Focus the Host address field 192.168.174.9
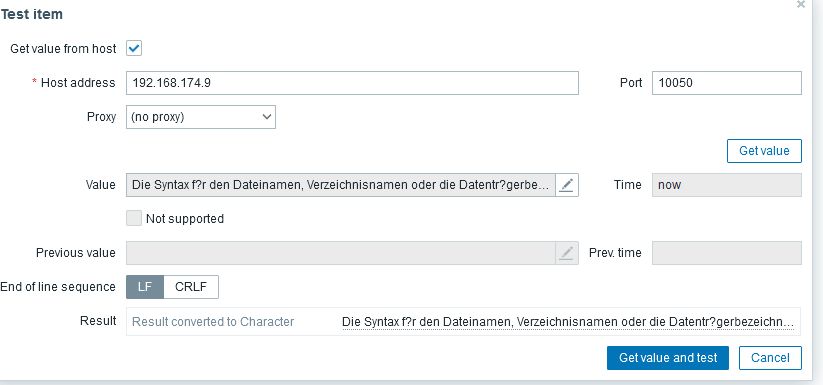This screenshot has height=385, width=823. (x=352, y=83)
